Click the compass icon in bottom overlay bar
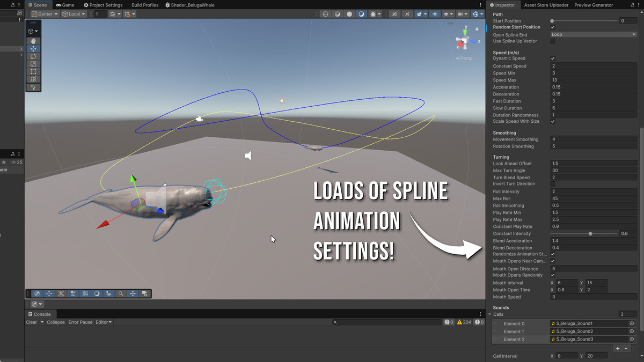 coord(36,293)
